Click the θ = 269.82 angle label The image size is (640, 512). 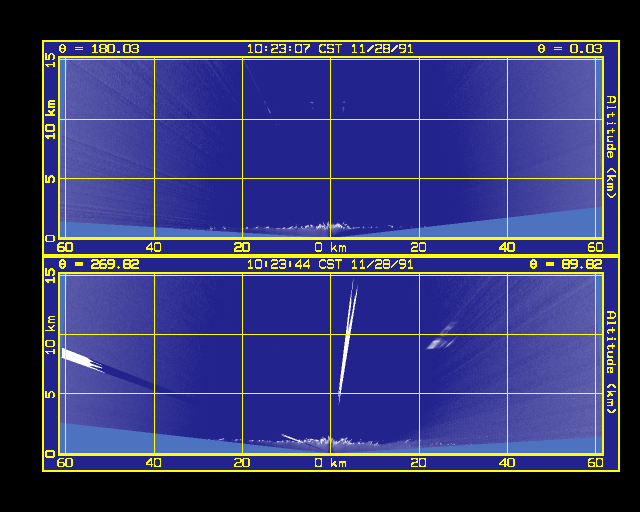[x=99, y=265]
